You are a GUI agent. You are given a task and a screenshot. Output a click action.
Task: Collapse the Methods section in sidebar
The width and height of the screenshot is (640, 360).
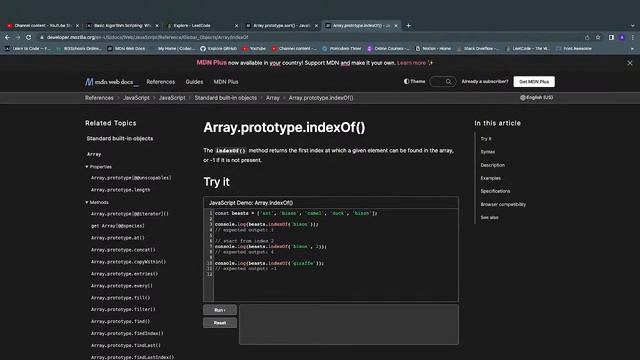click(x=97, y=202)
